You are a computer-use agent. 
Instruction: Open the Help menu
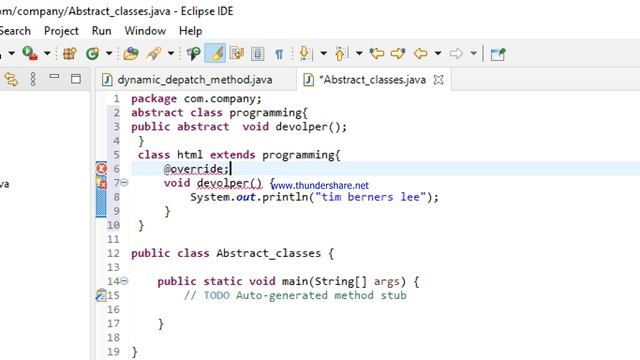(191, 31)
